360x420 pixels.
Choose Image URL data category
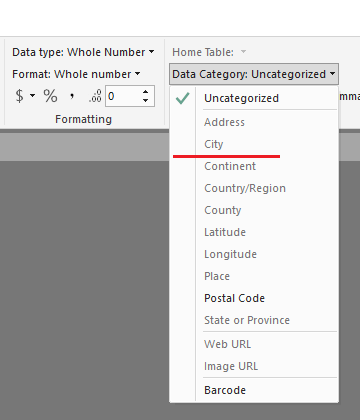pos(254,366)
